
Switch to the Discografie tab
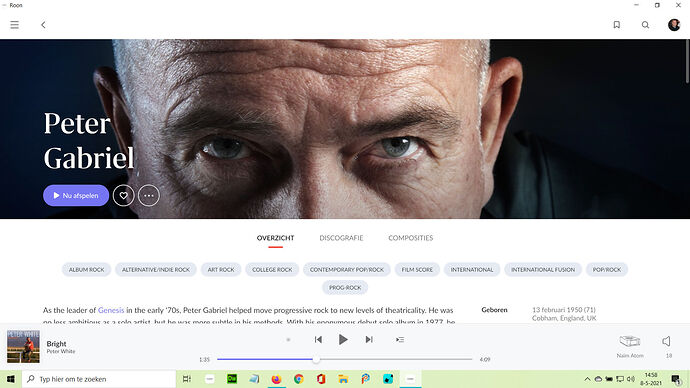tap(341, 238)
